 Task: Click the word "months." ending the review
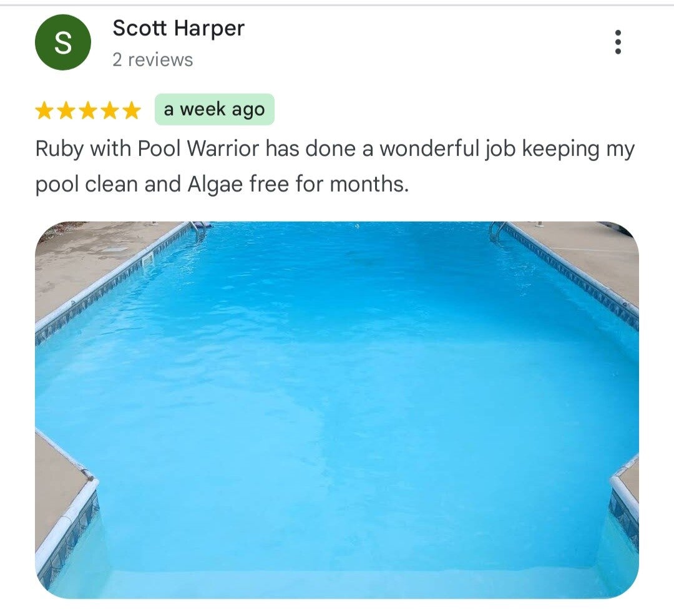pos(369,184)
